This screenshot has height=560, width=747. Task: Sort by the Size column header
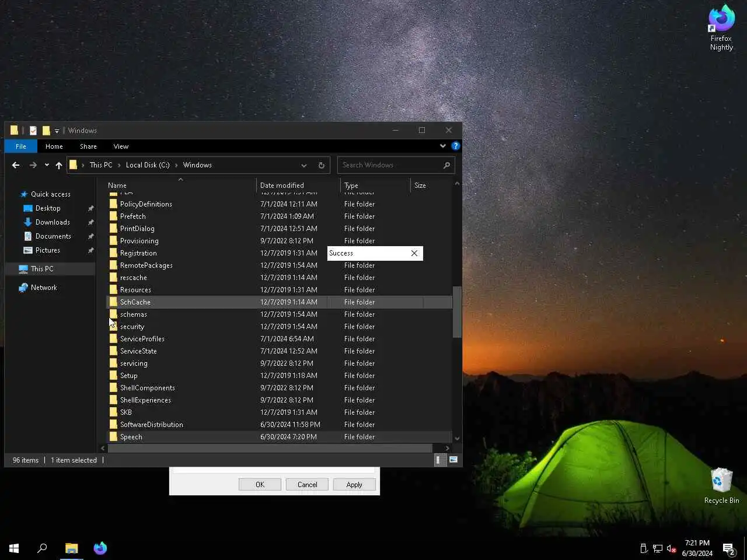point(431,185)
